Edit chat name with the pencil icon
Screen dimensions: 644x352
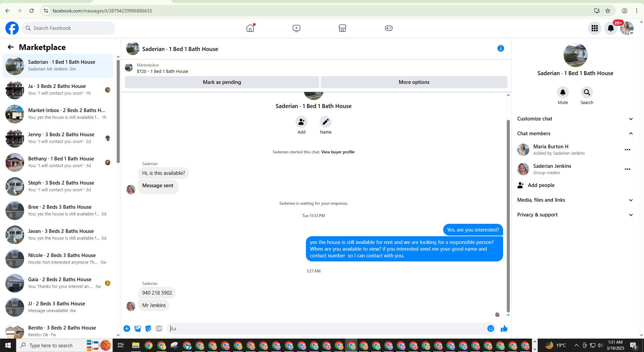coord(325,122)
